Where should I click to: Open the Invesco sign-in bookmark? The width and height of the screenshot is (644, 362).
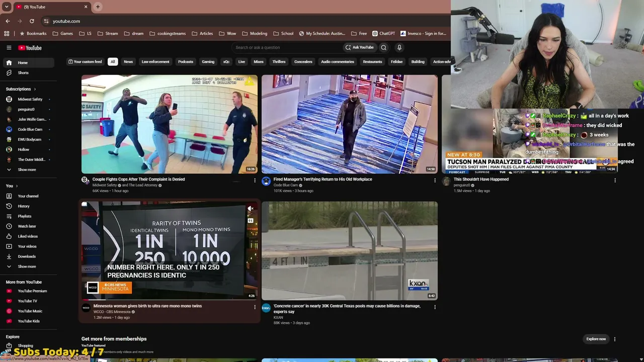click(424, 34)
